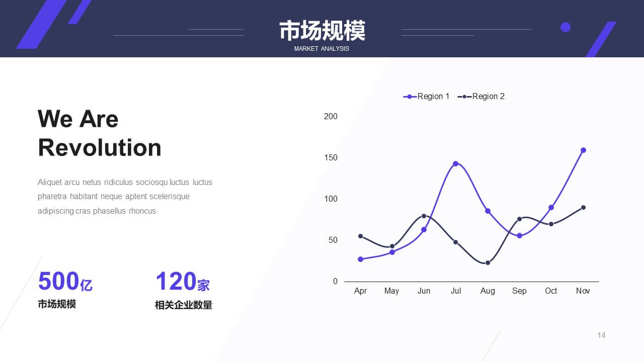Select the MARKET ANALYSIS subtitle
Image resolution: width=644 pixels, height=362 pixels.
(x=321, y=49)
